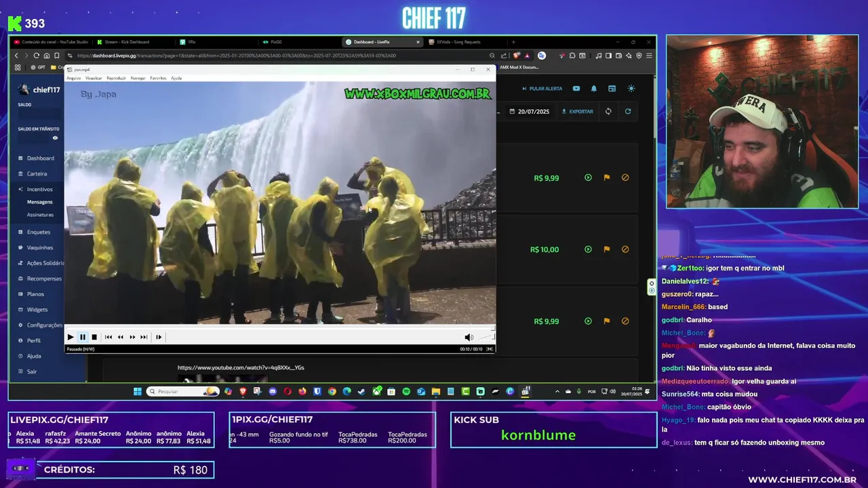Skip to next file in video player
This screenshot has width=868, height=488.
click(144, 337)
